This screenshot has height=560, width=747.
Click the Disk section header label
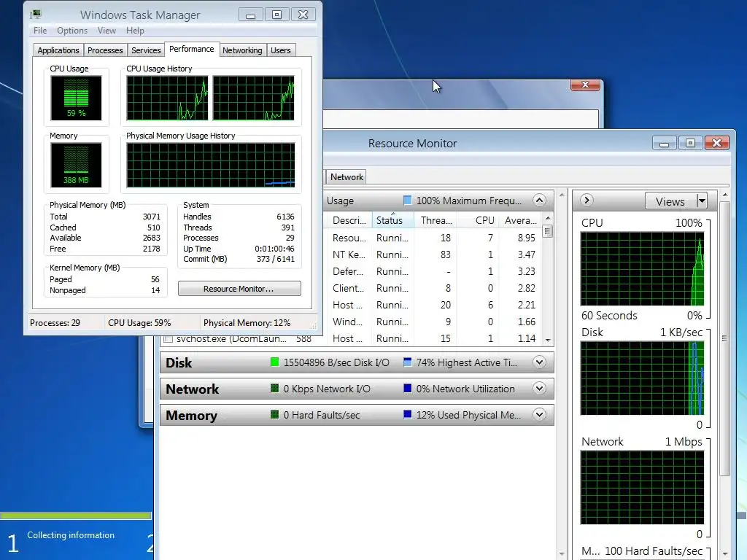pyautogui.click(x=179, y=363)
